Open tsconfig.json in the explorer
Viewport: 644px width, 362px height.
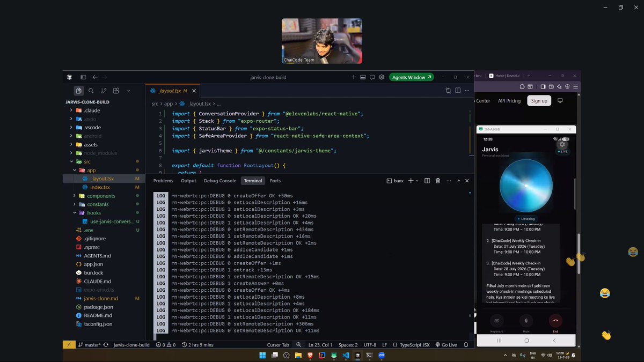click(98, 324)
